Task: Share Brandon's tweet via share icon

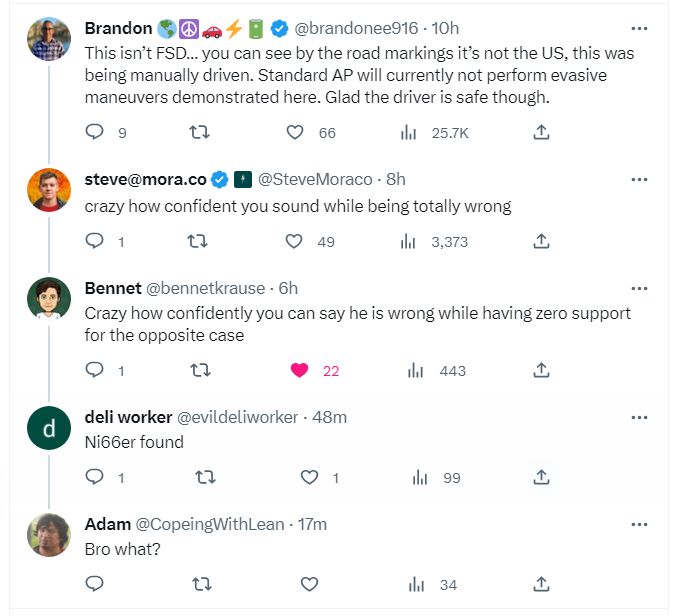Action: pyautogui.click(x=540, y=132)
